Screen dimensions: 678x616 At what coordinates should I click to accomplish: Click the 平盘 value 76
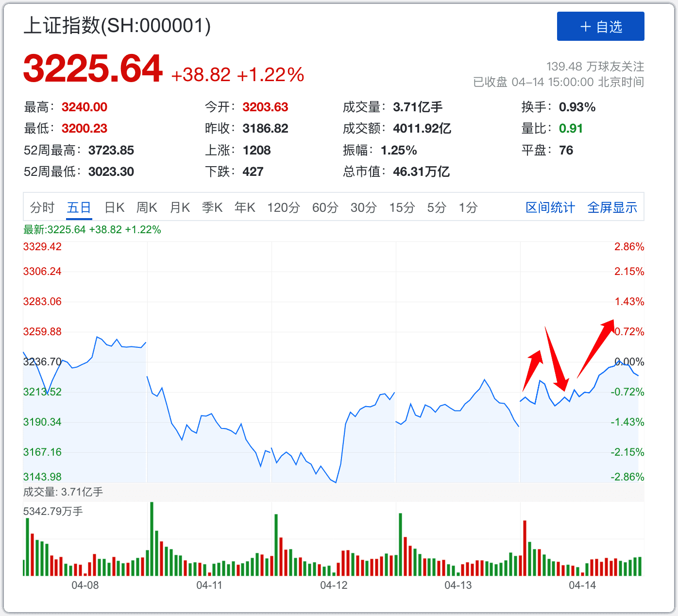(566, 150)
